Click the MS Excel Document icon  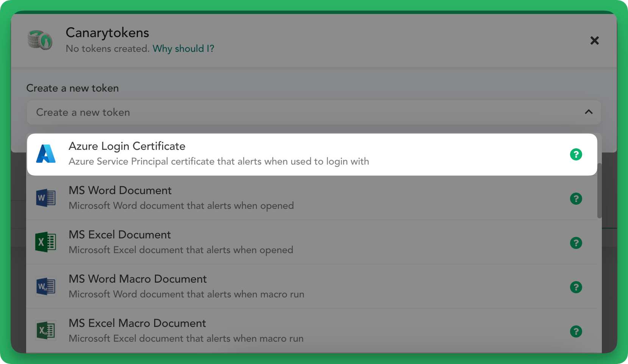tap(46, 242)
